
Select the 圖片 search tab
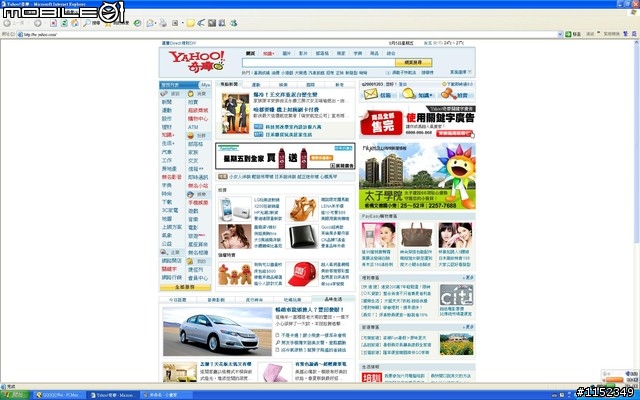click(287, 53)
